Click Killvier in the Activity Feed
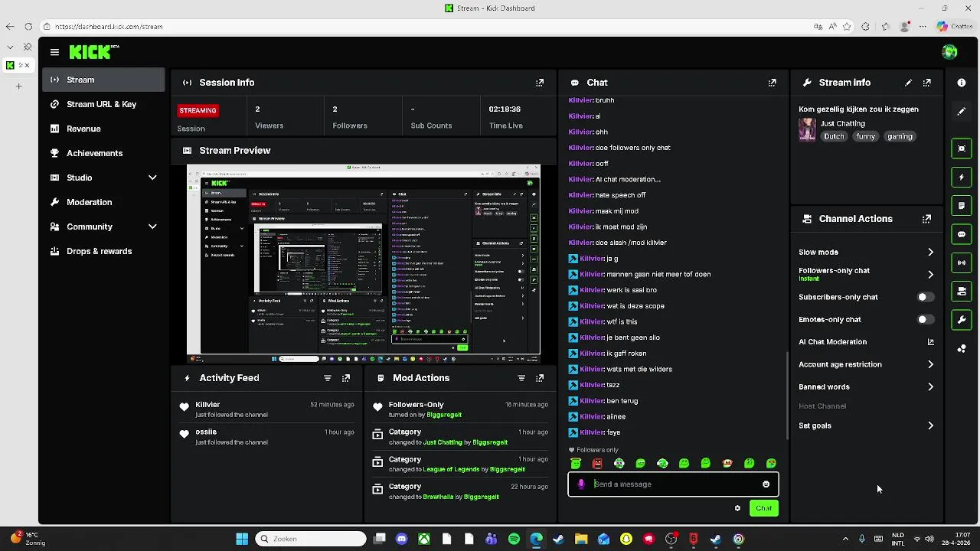Image resolution: width=980 pixels, height=551 pixels. coord(207,404)
